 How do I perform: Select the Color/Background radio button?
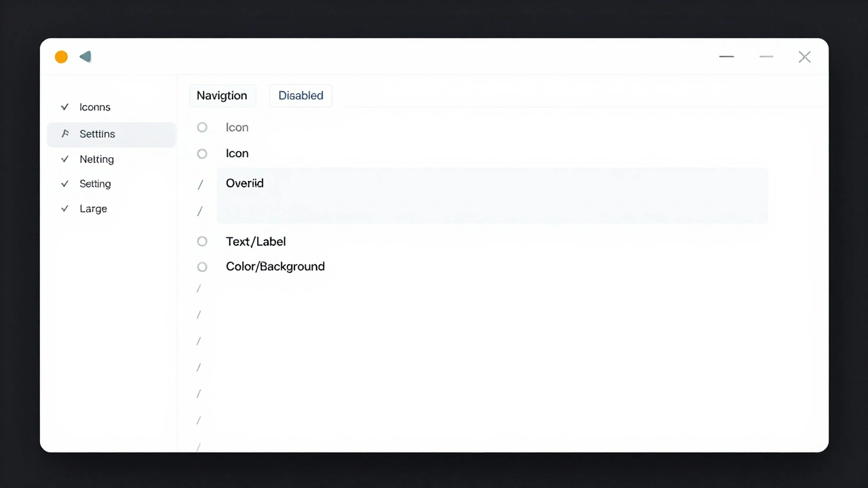[202, 266]
